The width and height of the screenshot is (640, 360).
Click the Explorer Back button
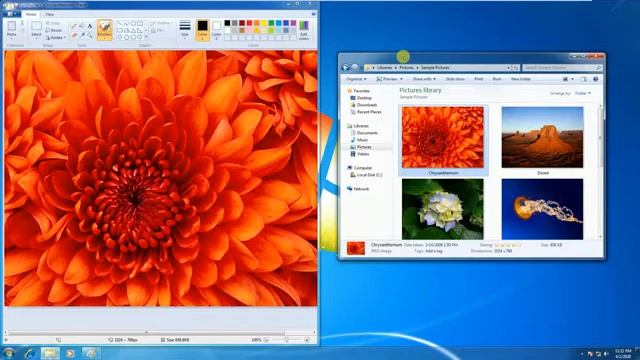click(346, 68)
